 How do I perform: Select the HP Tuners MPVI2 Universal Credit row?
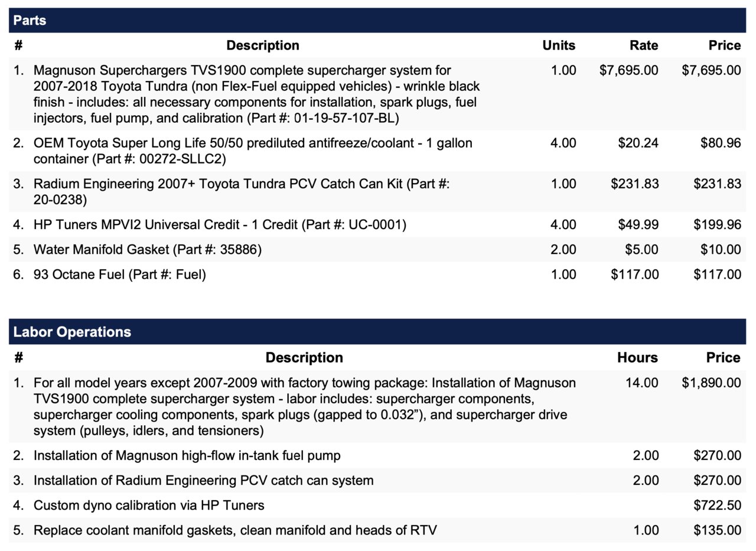click(377, 224)
